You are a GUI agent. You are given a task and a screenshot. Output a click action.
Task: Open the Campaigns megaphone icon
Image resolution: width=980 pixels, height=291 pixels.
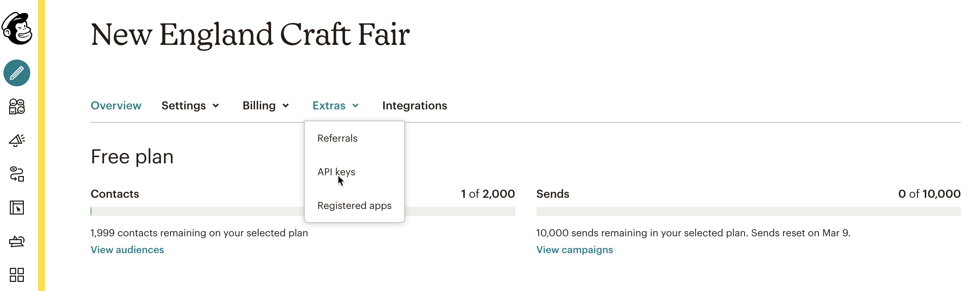[17, 140]
